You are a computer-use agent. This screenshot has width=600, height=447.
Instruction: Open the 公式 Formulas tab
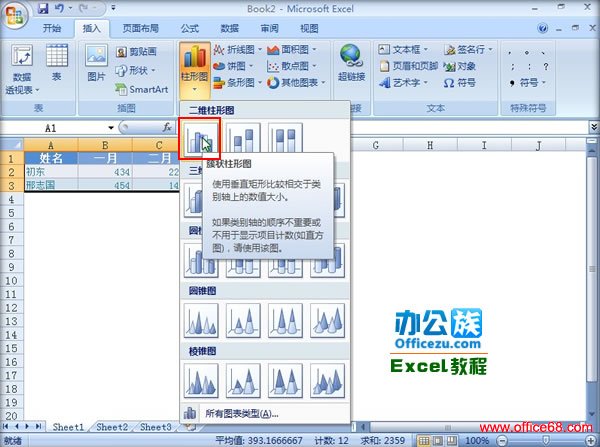coord(190,28)
